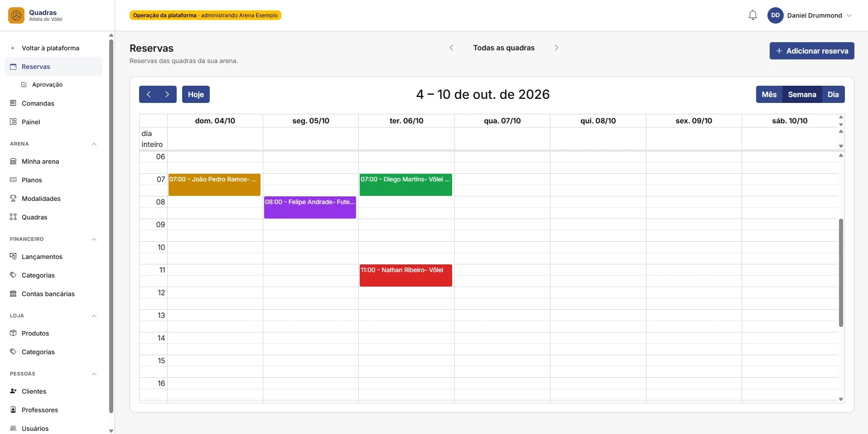Click the Painel dashboard icon
This screenshot has width=868, height=434.
(x=13, y=122)
